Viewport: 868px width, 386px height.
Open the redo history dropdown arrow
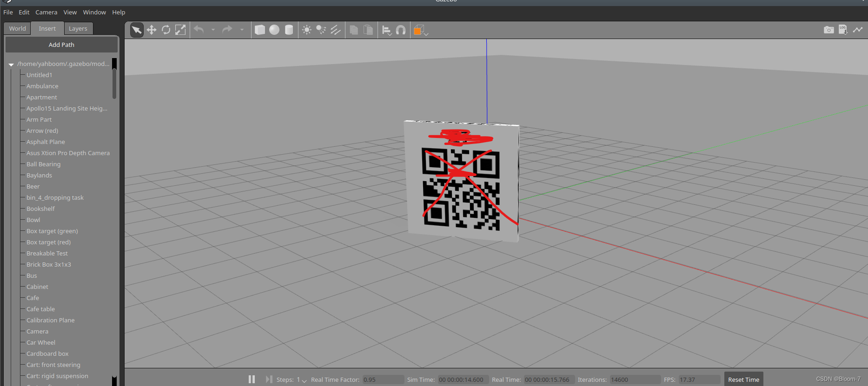coord(242,30)
